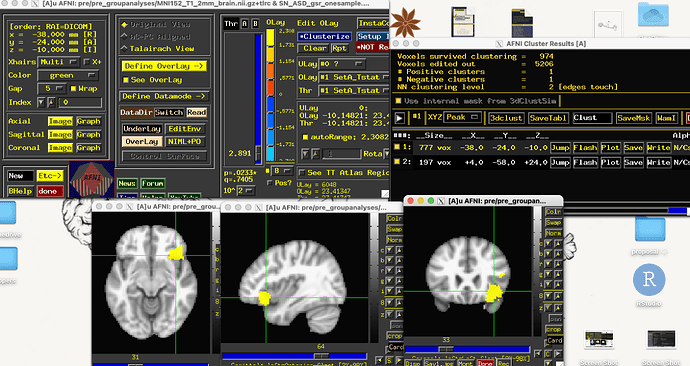Screen dimensions: 690x366
Task: Toggle autoRange checkbox
Action: 305,137
